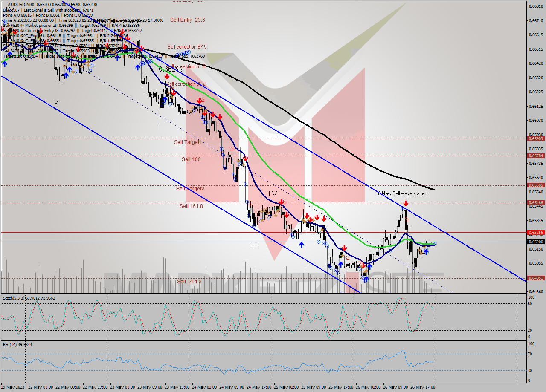Click the 'Sell 261.8' level label
The width and height of the screenshot is (546, 392).
coord(189,282)
